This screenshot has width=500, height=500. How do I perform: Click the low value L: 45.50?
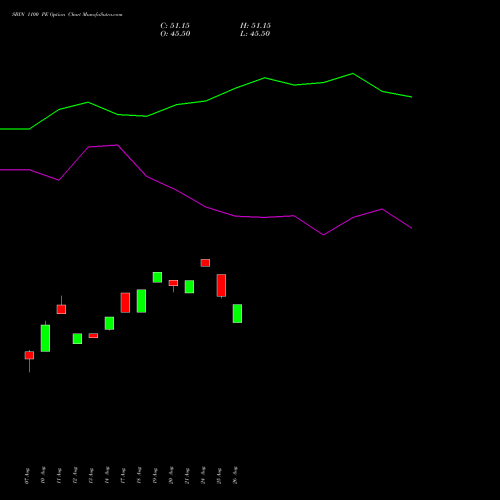pyautogui.click(x=255, y=34)
